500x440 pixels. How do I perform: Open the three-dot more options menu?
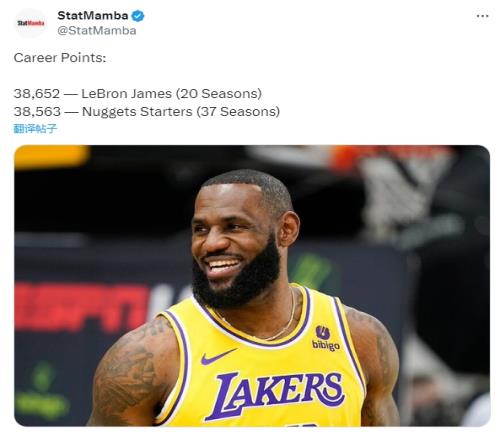pos(482,16)
